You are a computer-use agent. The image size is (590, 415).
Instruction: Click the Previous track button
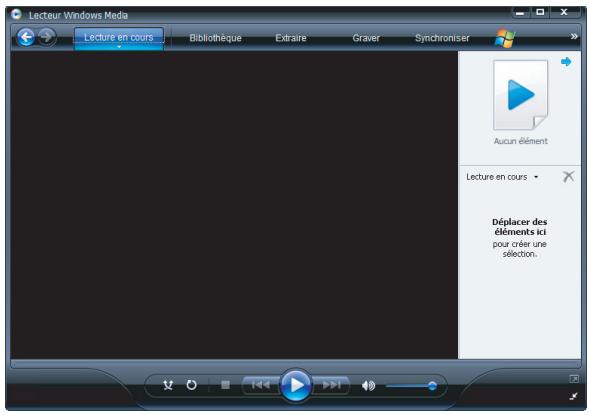pos(261,385)
